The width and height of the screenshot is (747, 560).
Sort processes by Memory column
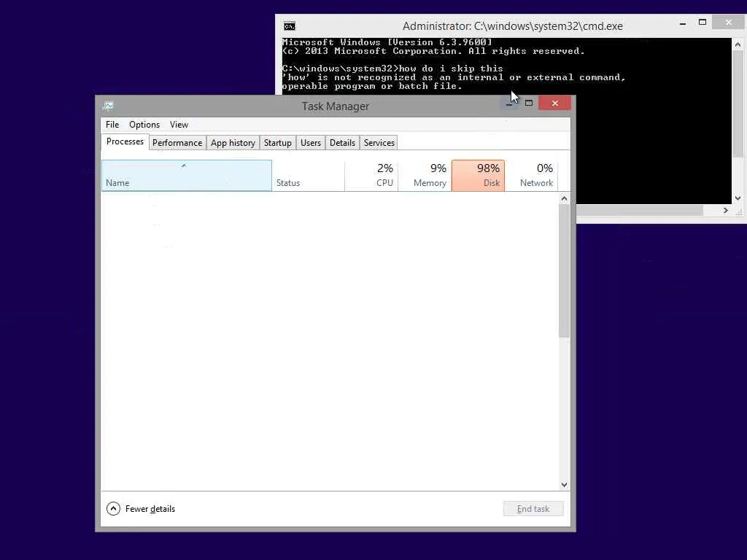(x=425, y=176)
